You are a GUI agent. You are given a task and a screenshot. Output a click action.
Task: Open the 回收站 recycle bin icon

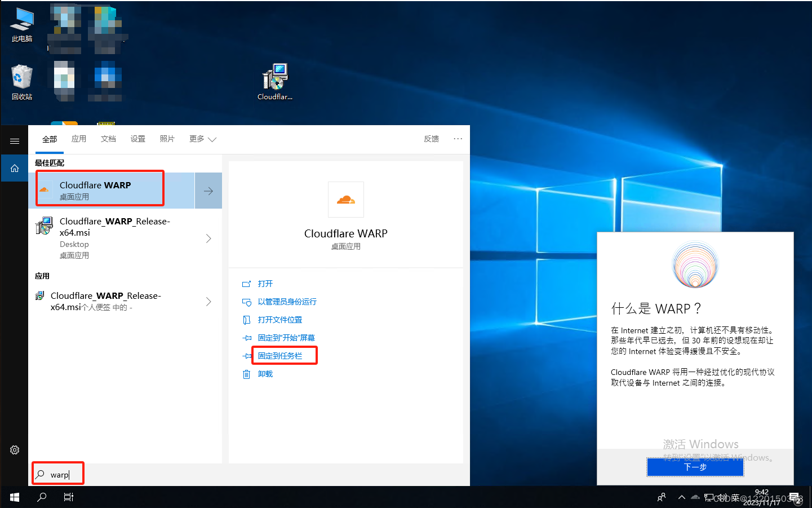pyautogui.click(x=21, y=82)
